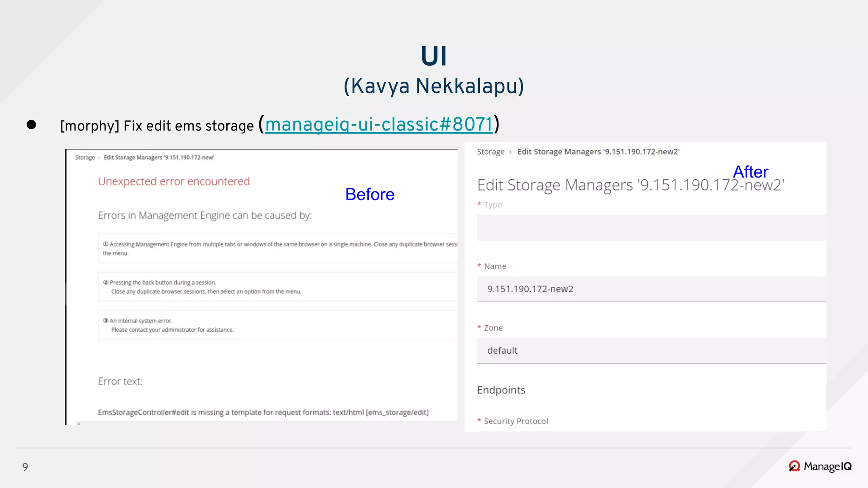Click the '[morphy] Fix edit ems storage' text
The image size is (868, 488).
pyautogui.click(x=157, y=126)
